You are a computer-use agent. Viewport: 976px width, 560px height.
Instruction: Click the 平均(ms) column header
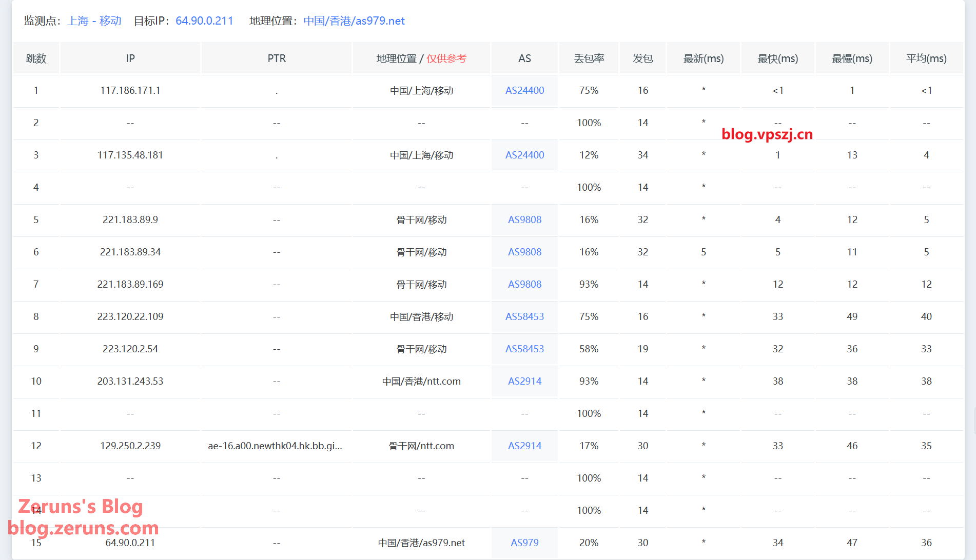coord(926,58)
